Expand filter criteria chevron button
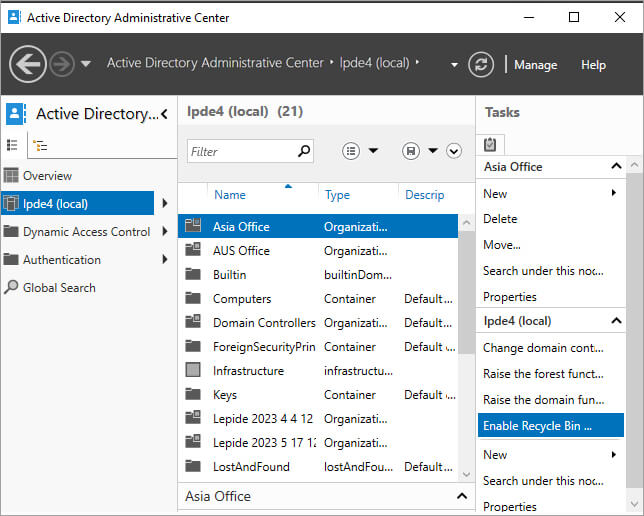The width and height of the screenshot is (644, 516). (x=454, y=151)
